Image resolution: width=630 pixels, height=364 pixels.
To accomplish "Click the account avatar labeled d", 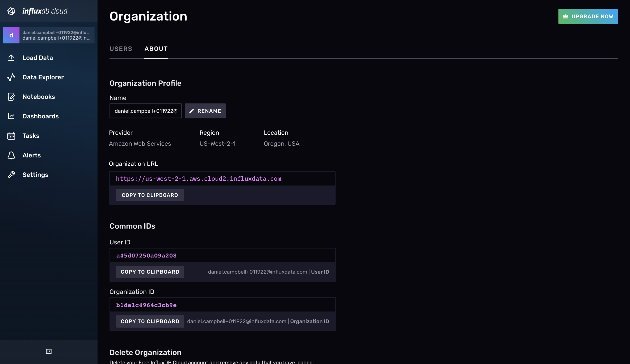I will click(11, 35).
